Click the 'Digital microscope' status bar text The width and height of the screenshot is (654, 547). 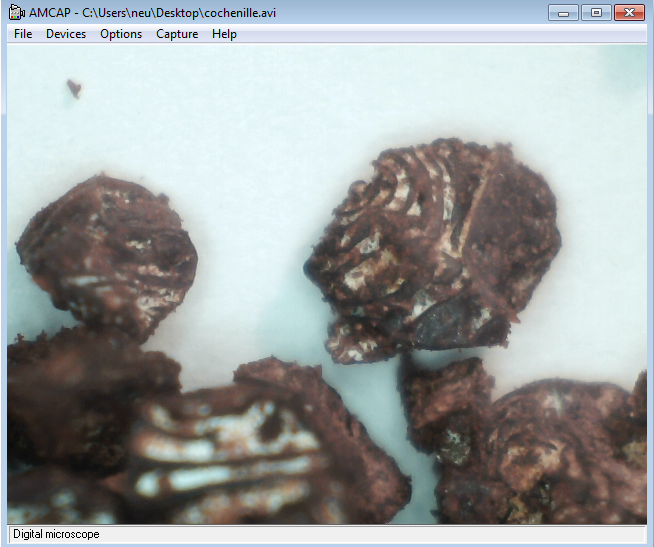click(x=57, y=535)
